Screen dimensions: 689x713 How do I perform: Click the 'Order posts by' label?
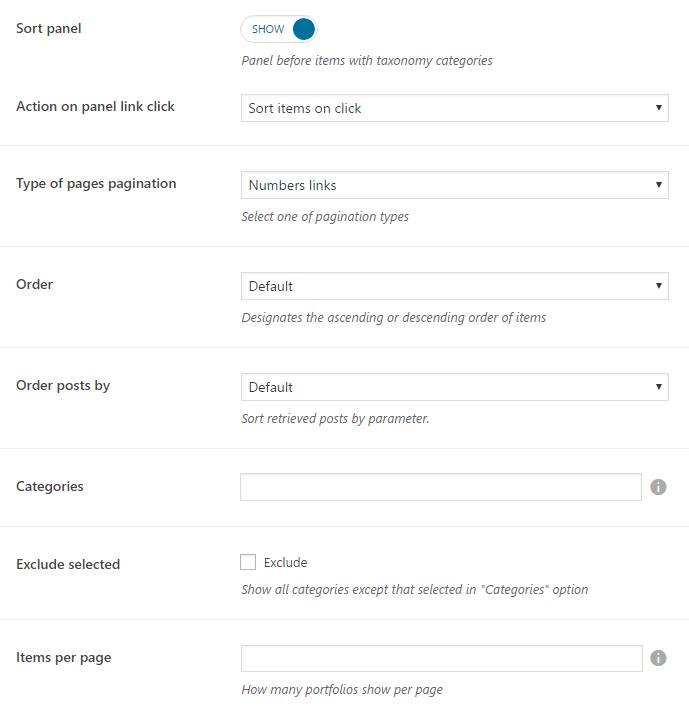click(63, 385)
